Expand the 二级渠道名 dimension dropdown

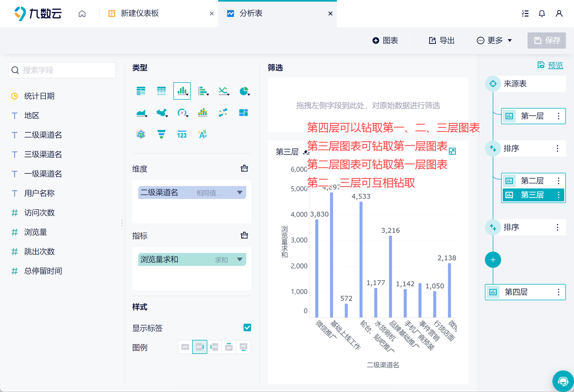pyautogui.click(x=239, y=192)
